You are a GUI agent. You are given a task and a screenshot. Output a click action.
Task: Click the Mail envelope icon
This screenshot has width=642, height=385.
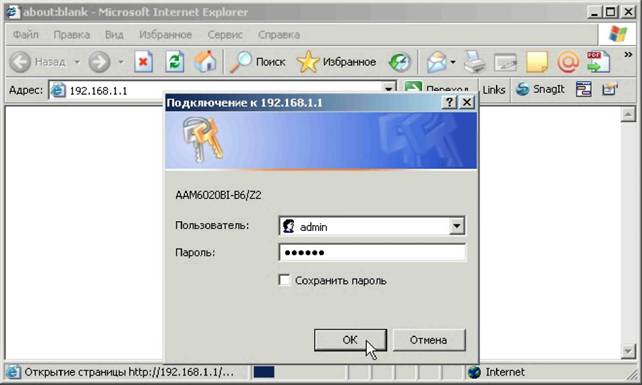pos(437,62)
